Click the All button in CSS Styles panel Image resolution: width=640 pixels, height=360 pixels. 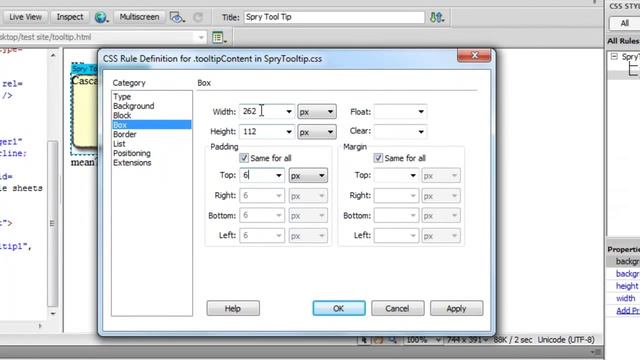pos(624,23)
